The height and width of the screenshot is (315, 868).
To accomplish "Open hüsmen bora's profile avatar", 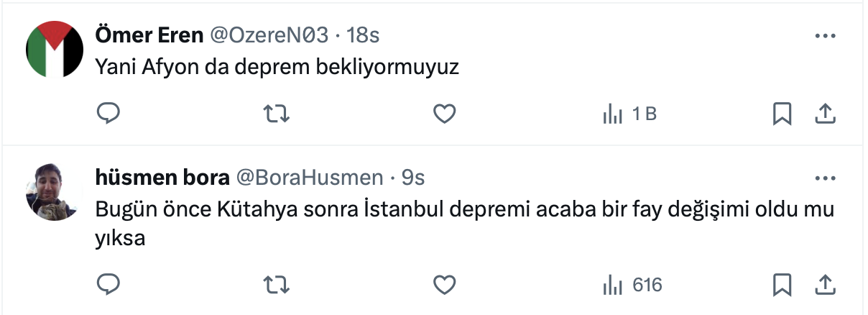I will click(51, 191).
